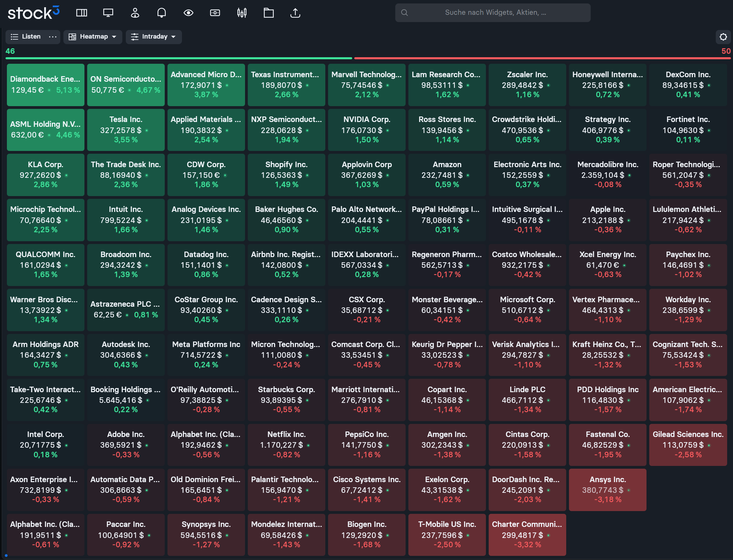Expand the Heatmap view dropdown
Screen dimensions: 733x560
pyautogui.click(x=93, y=37)
